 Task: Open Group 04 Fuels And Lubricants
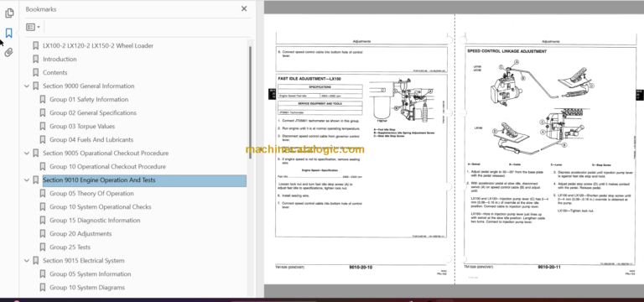(91, 140)
